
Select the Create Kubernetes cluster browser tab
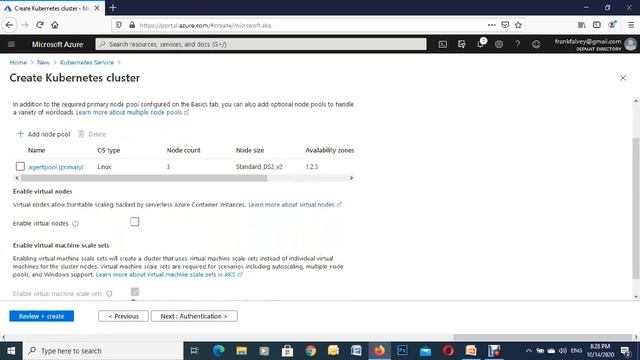[x=52, y=8]
